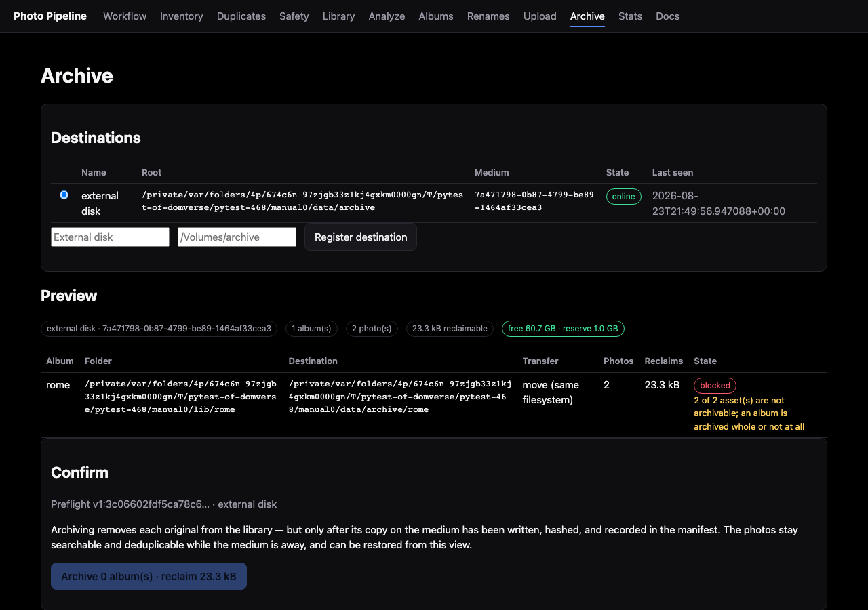Focus the /Volumes/archive root path field
Viewport: 868px width, 610px height.
(x=237, y=237)
